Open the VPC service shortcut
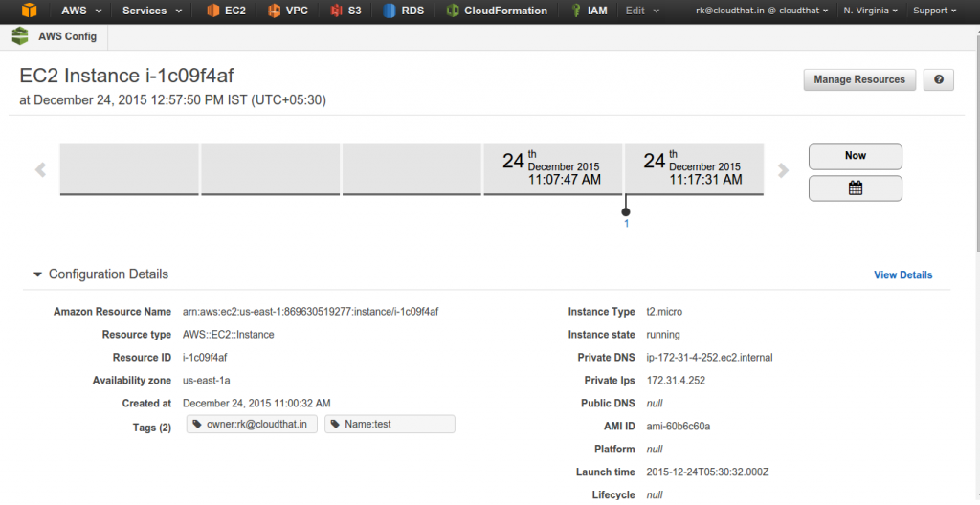Viewport: 980px width, 505px height. [x=287, y=11]
